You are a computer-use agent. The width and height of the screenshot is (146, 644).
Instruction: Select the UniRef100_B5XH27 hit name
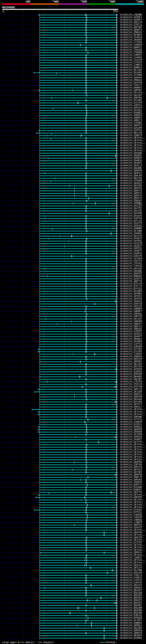click(131, 590)
